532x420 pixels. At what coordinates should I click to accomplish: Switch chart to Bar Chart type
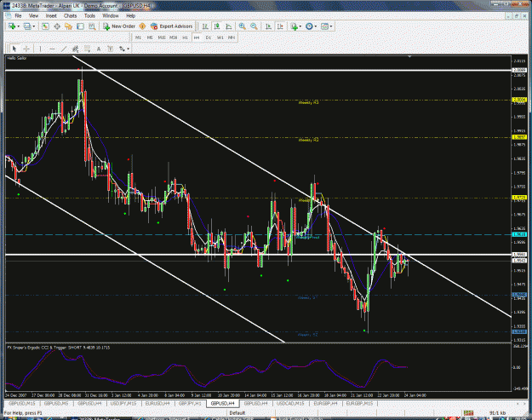click(205, 26)
